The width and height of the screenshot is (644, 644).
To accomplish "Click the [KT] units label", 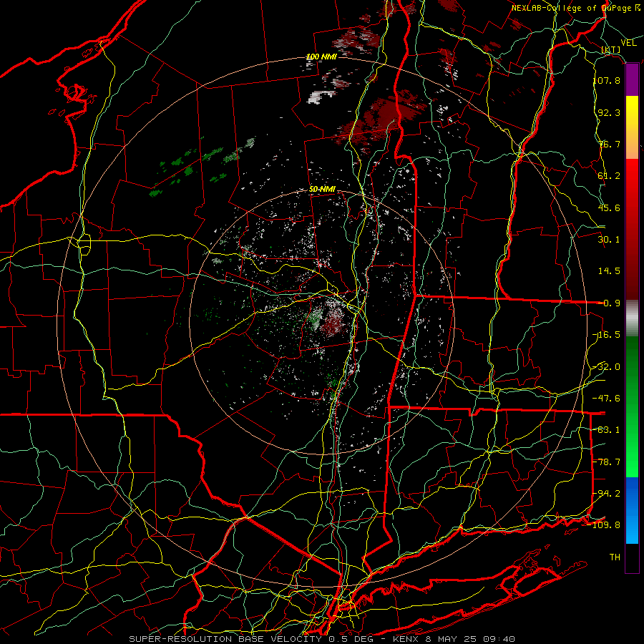I will click(x=611, y=49).
